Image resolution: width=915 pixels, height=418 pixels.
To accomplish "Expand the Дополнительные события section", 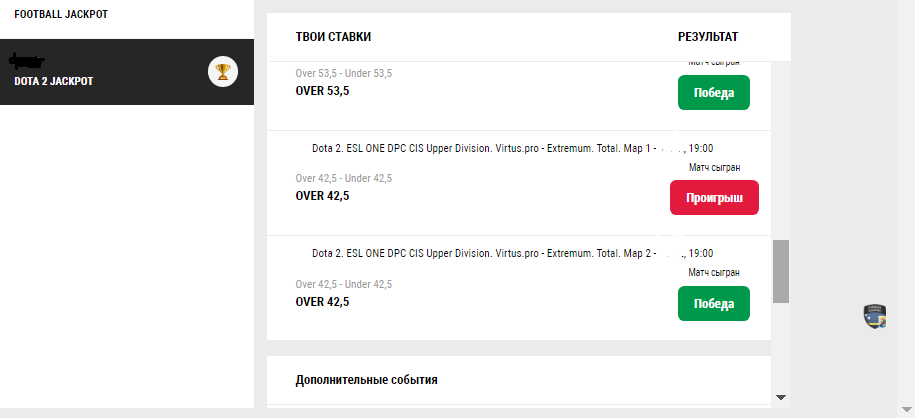I will [x=366, y=380].
